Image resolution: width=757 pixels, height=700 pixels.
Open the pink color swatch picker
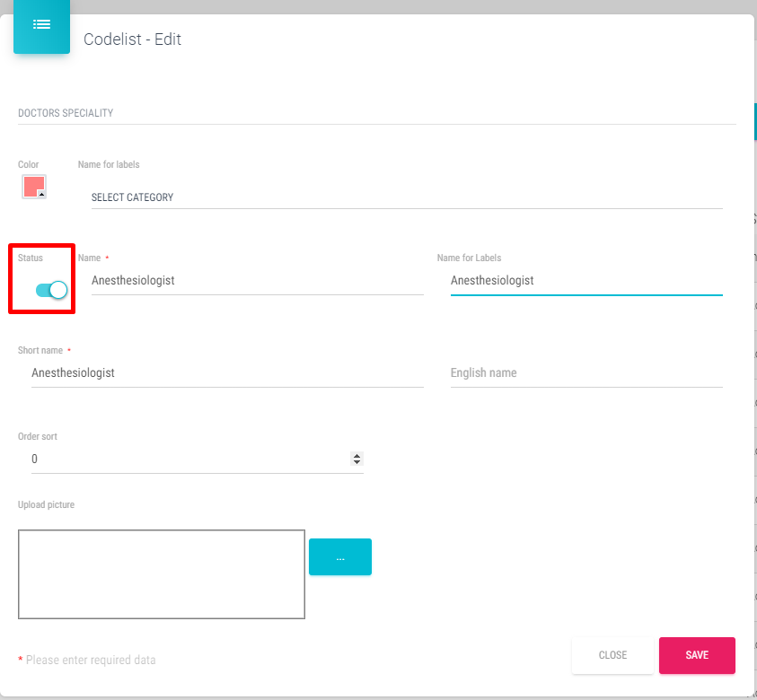click(x=33, y=186)
